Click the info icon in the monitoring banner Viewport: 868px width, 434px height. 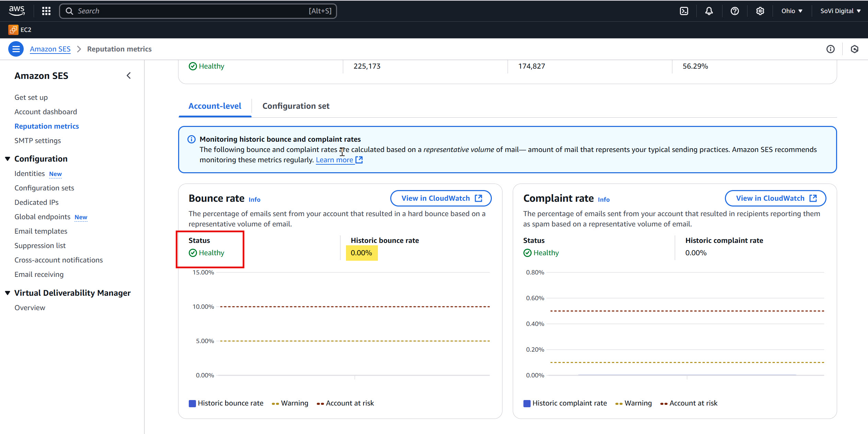(x=191, y=139)
